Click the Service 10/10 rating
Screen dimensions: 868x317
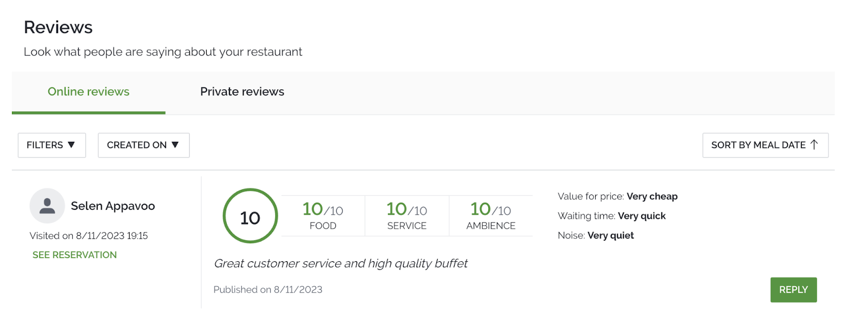[407, 216]
